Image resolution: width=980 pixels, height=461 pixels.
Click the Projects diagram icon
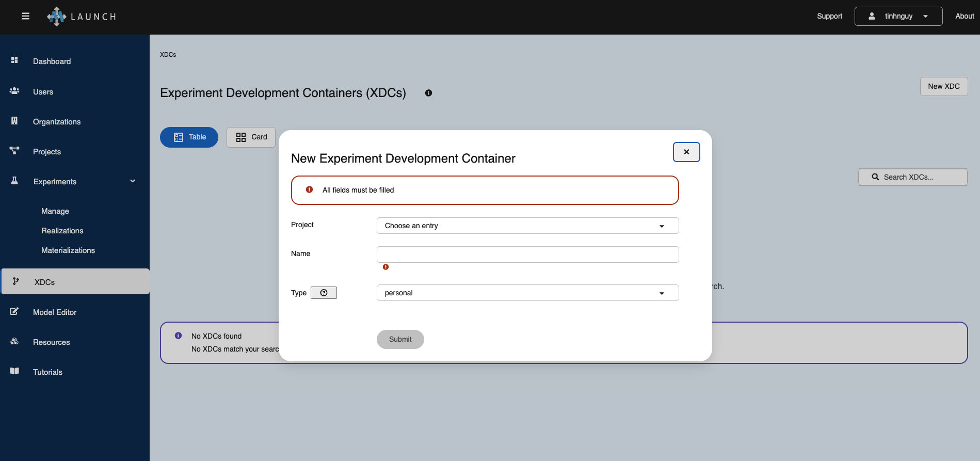(14, 151)
